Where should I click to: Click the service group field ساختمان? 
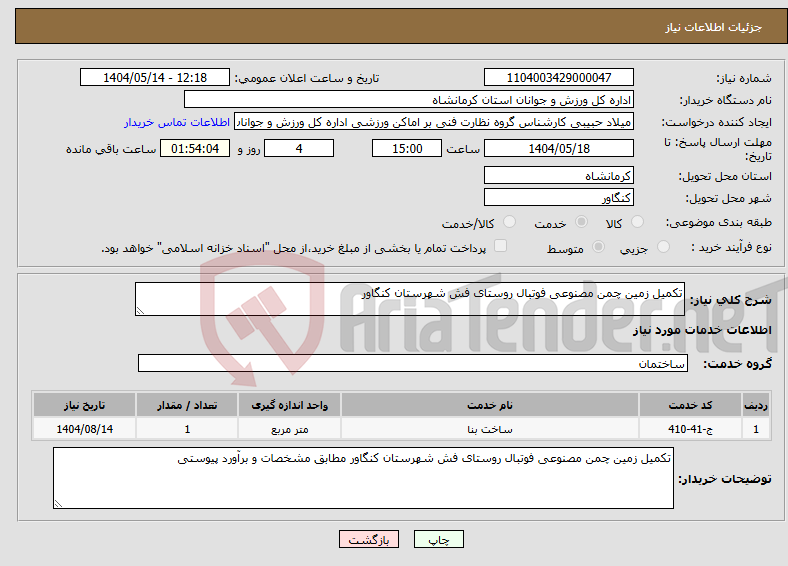point(413,363)
